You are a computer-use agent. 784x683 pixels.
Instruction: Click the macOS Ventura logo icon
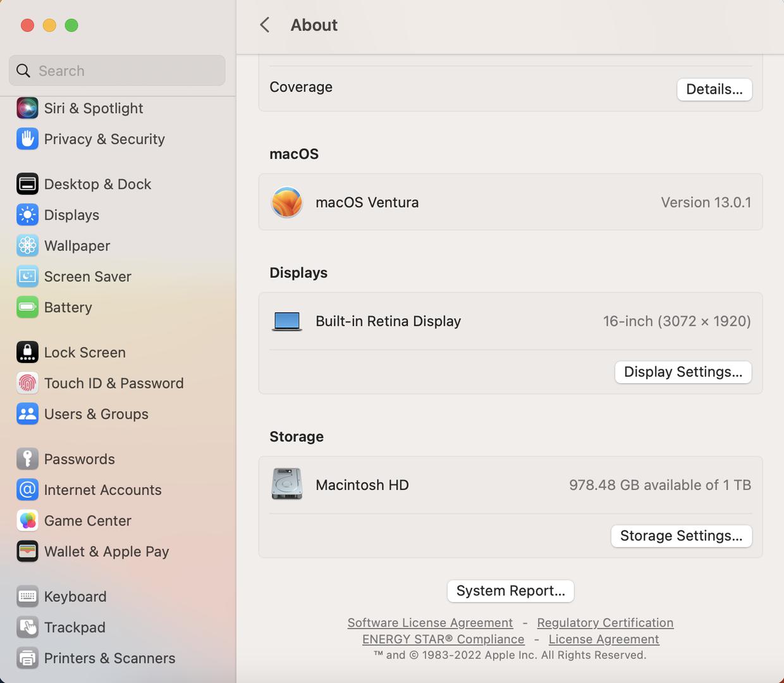(x=286, y=202)
